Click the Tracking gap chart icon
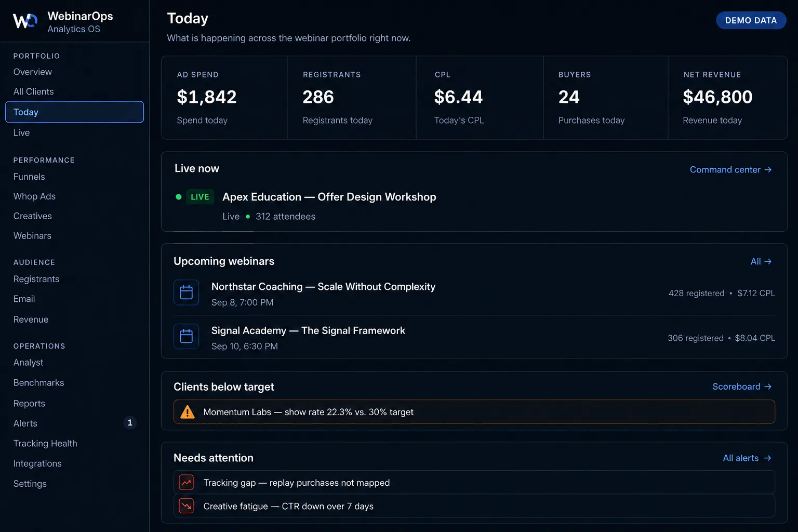 click(186, 483)
